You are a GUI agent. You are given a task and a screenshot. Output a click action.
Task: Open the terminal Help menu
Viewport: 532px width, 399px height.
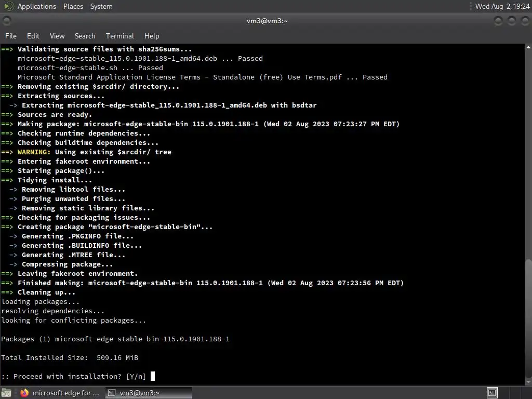[152, 36]
